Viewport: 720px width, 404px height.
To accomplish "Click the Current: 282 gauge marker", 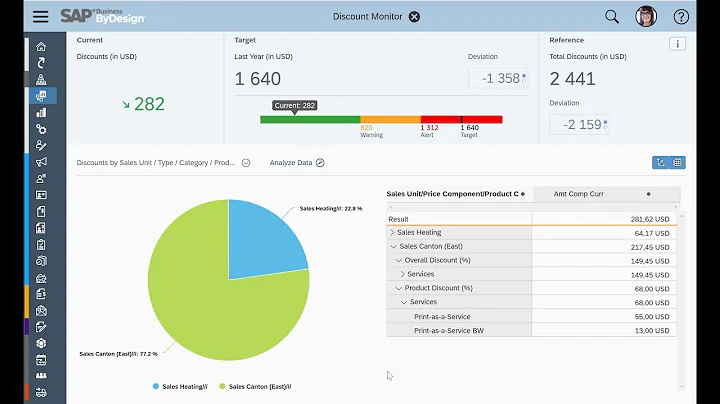I will pyautogui.click(x=294, y=106).
